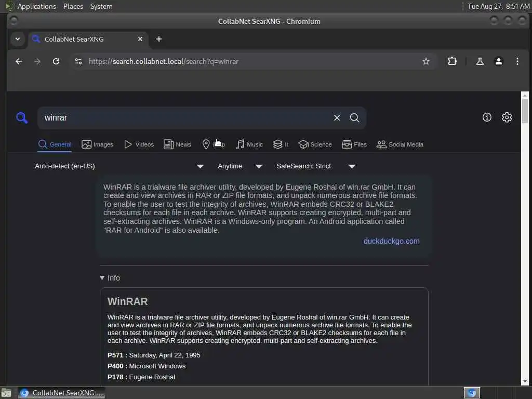
Task: Switch to the Files category
Action: [354, 144]
